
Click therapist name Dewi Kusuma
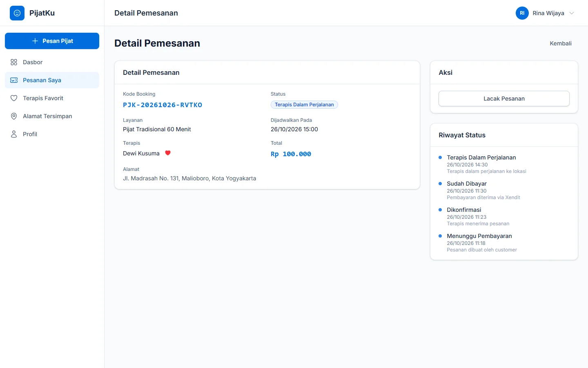141,153
